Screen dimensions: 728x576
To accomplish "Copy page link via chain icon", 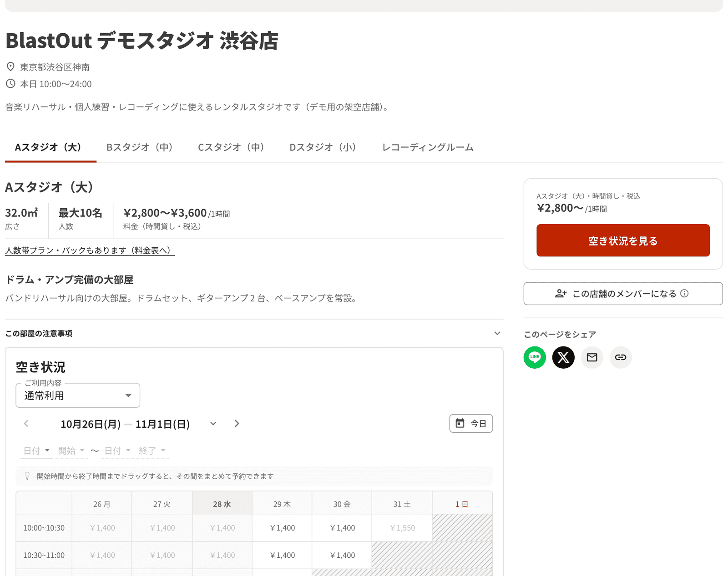I will click(621, 357).
